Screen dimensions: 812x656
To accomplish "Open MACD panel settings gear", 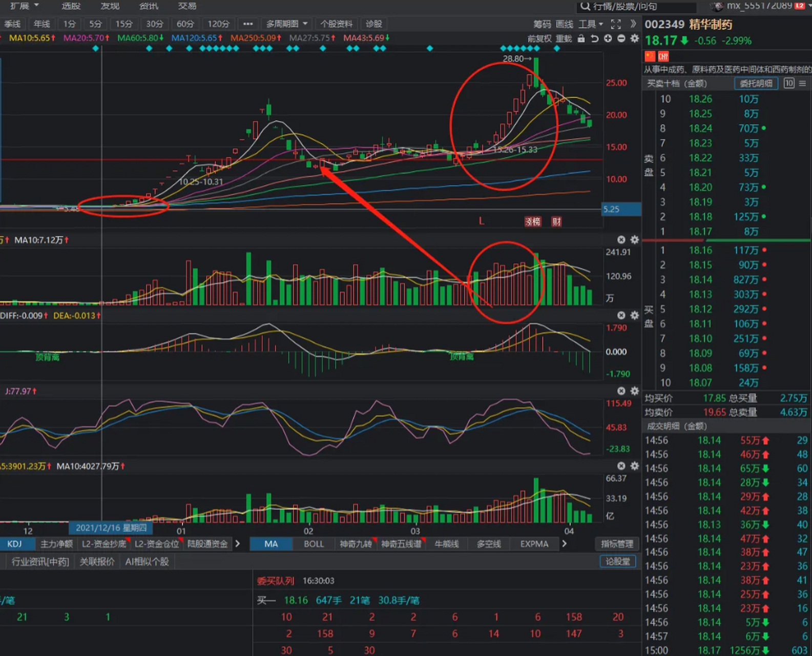I will [635, 315].
